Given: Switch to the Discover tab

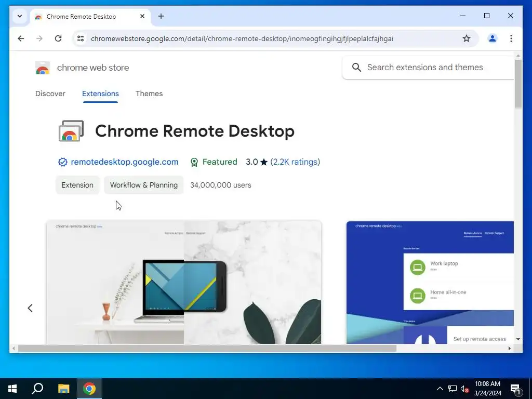Looking at the screenshot, I should coord(50,94).
